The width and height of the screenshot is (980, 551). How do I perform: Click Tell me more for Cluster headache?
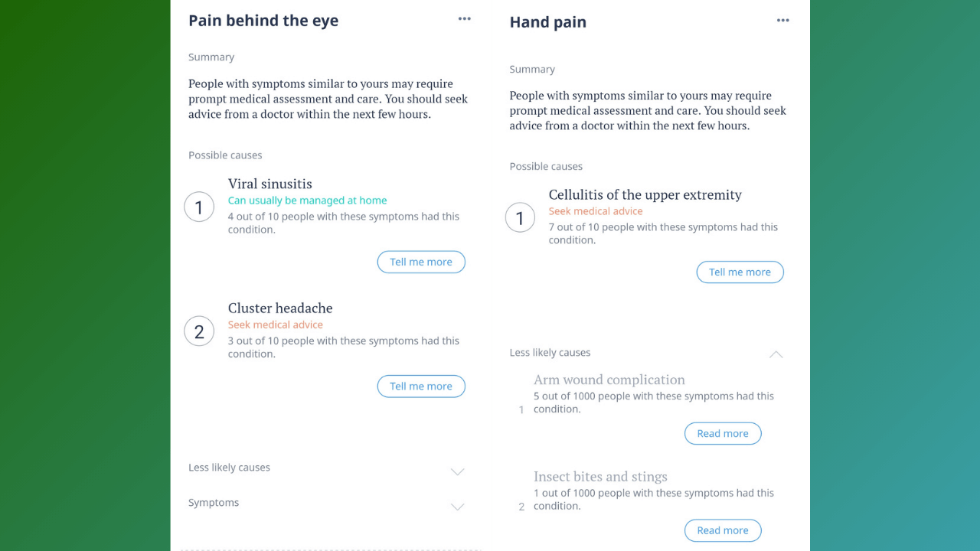(x=421, y=386)
